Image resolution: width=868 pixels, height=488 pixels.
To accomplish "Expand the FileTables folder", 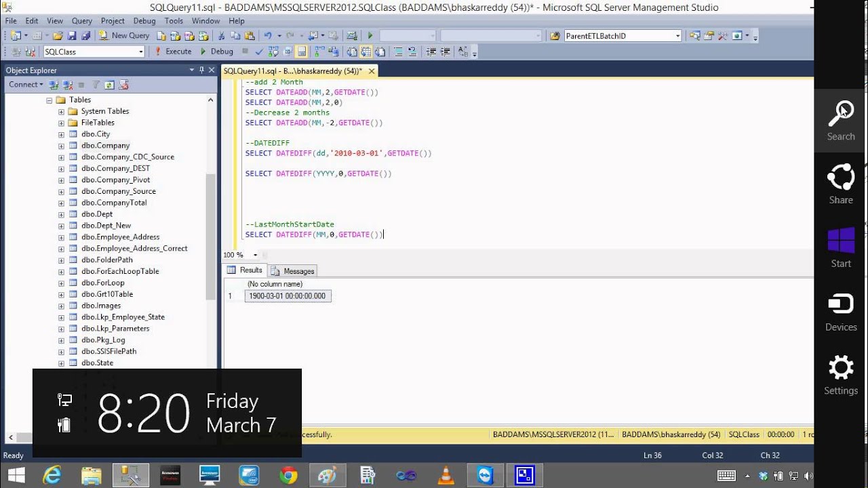I will (x=61, y=123).
